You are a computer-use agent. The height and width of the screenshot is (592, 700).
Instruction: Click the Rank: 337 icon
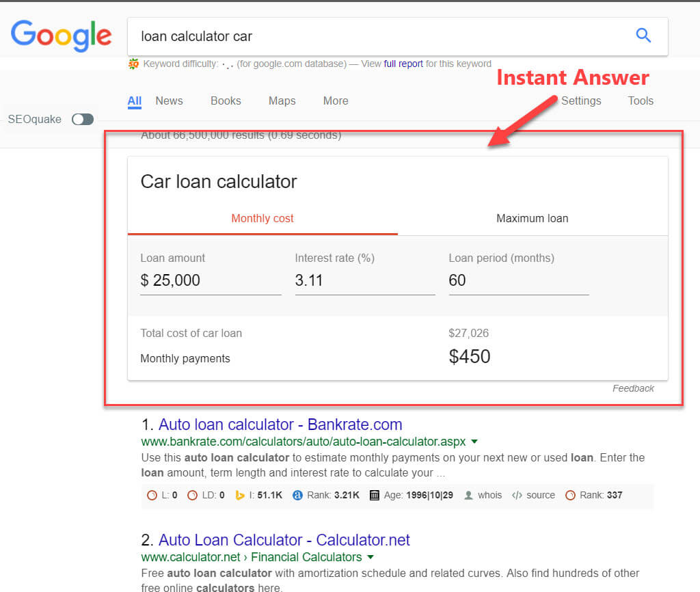pos(570,495)
